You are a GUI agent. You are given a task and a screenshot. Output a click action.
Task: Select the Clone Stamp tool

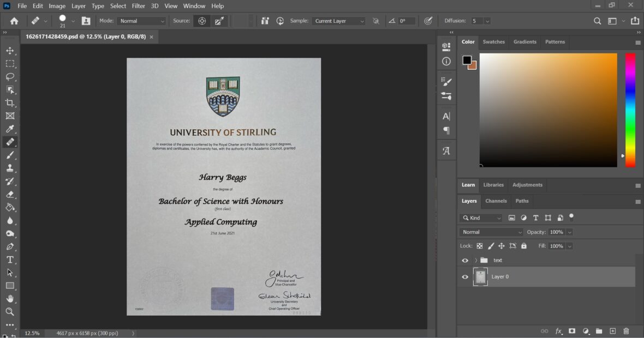coord(10,168)
